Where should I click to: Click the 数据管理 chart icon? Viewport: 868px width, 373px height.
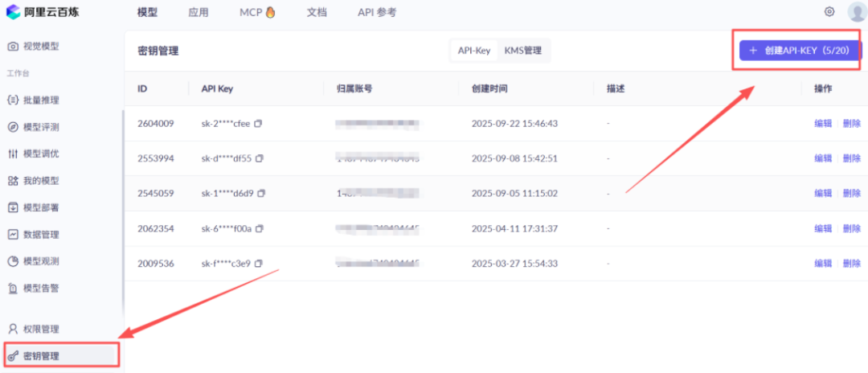pos(13,235)
